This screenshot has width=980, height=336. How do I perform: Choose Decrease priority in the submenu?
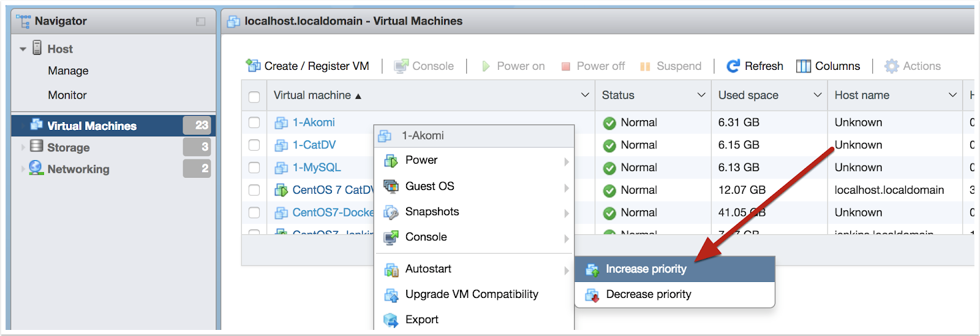tap(648, 294)
